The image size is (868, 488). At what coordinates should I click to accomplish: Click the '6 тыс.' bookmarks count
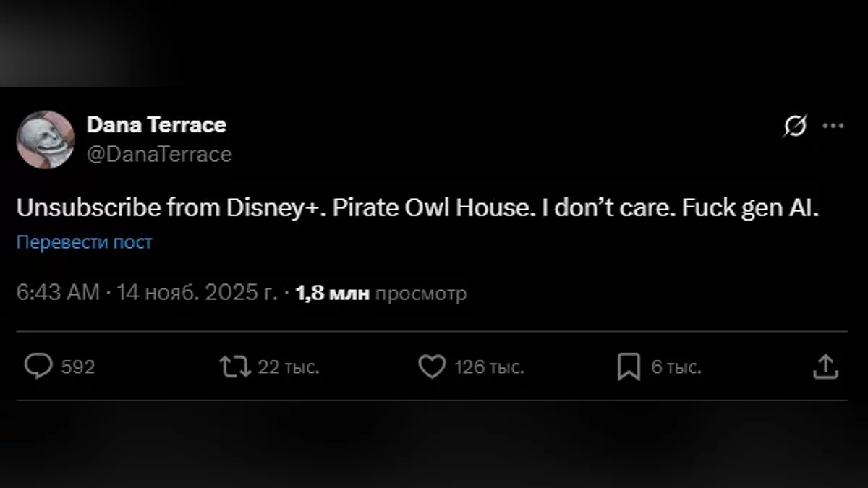676,367
